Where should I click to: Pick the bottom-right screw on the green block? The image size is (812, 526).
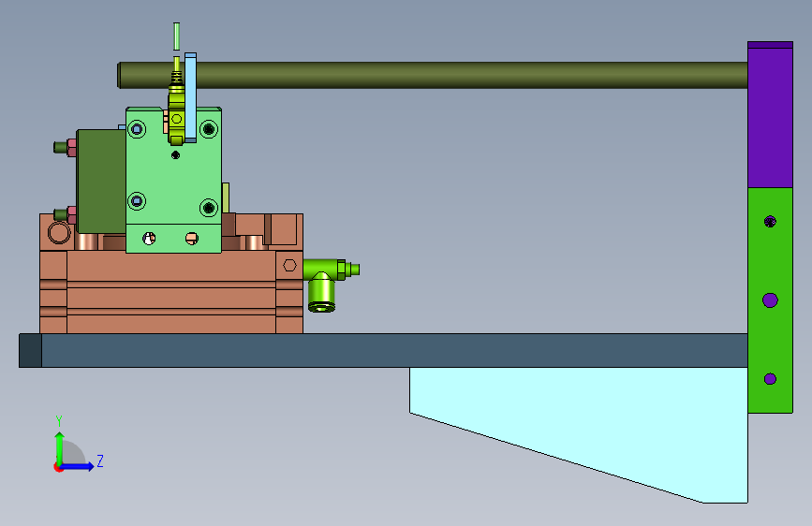(x=209, y=208)
